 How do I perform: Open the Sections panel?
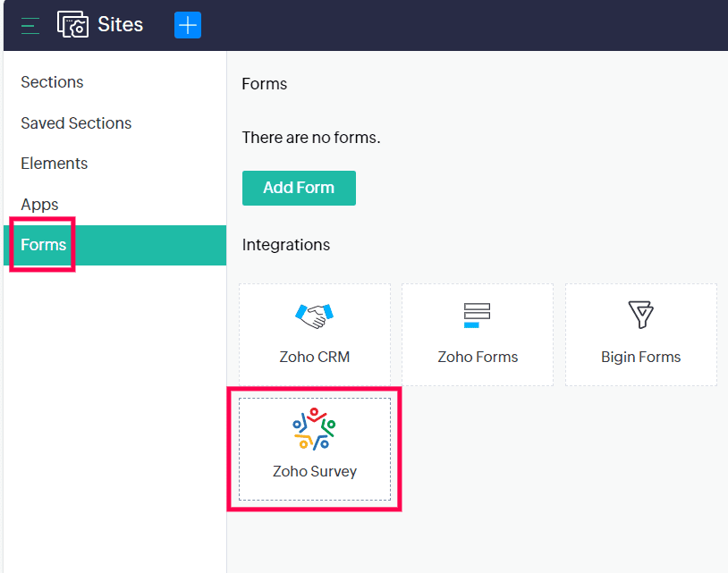coord(52,82)
